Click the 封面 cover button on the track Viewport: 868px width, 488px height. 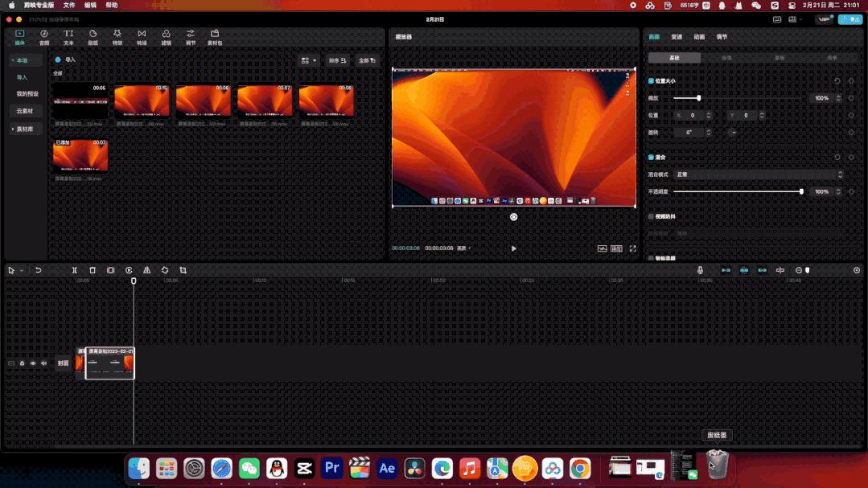[x=63, y=363]
